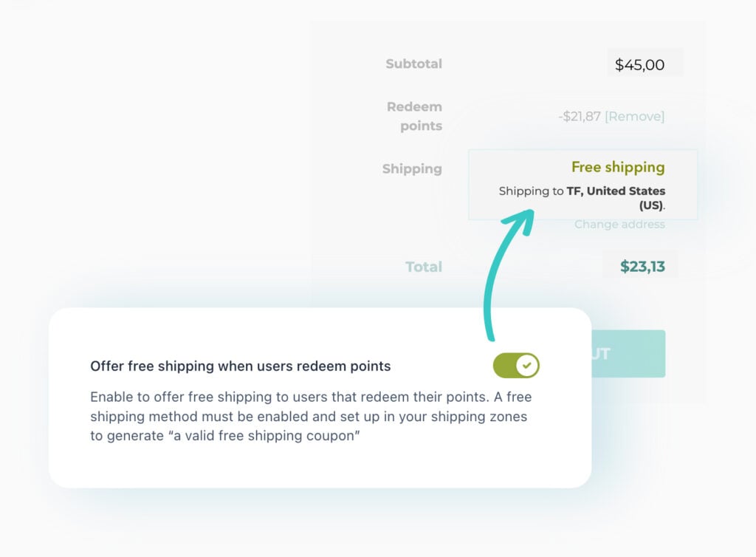Image resolution: width=756 pixels, height=557 pixels.
Task: Click the Total amount $23,13
Action: pos(642,264)
